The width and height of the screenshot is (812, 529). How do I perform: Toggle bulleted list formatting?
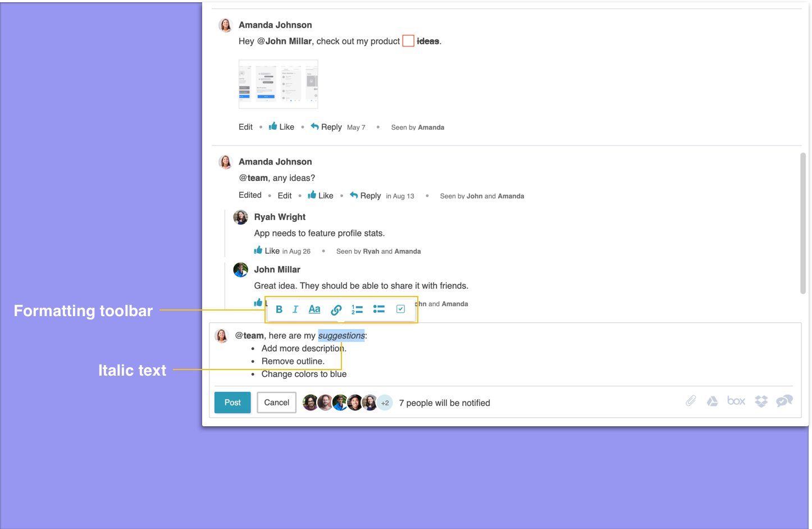point(379,309)
